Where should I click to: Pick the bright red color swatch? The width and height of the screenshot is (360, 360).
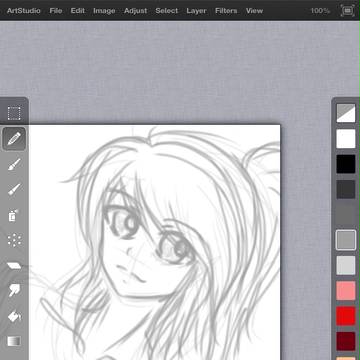tap(346, 316)
